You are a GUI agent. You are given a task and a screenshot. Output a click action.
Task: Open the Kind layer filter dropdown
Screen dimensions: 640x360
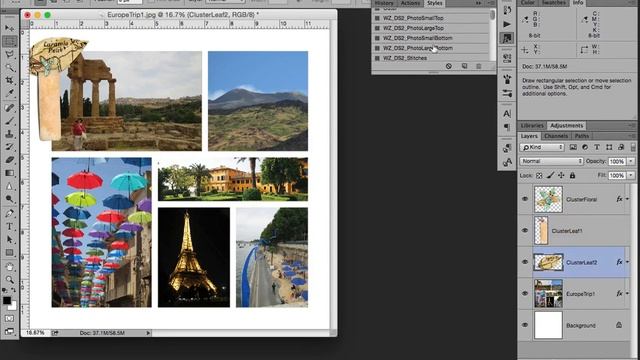(x=542, y=147)
